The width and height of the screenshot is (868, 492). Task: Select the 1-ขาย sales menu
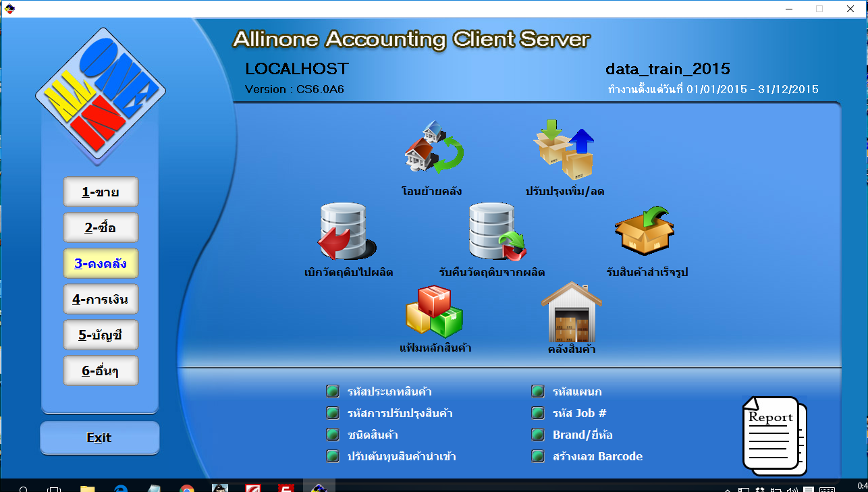[x=101, y=192]
